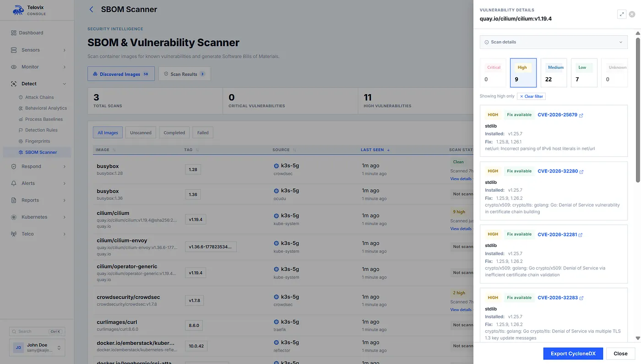Toggle the High severity filter card
Screen dimensions: 641x364
(523, 73)
